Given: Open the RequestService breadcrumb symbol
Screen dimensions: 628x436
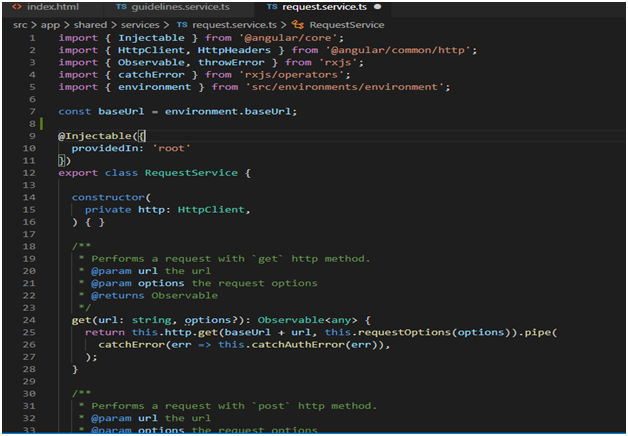Looking at the screenshot, I should tap(347, 25).
